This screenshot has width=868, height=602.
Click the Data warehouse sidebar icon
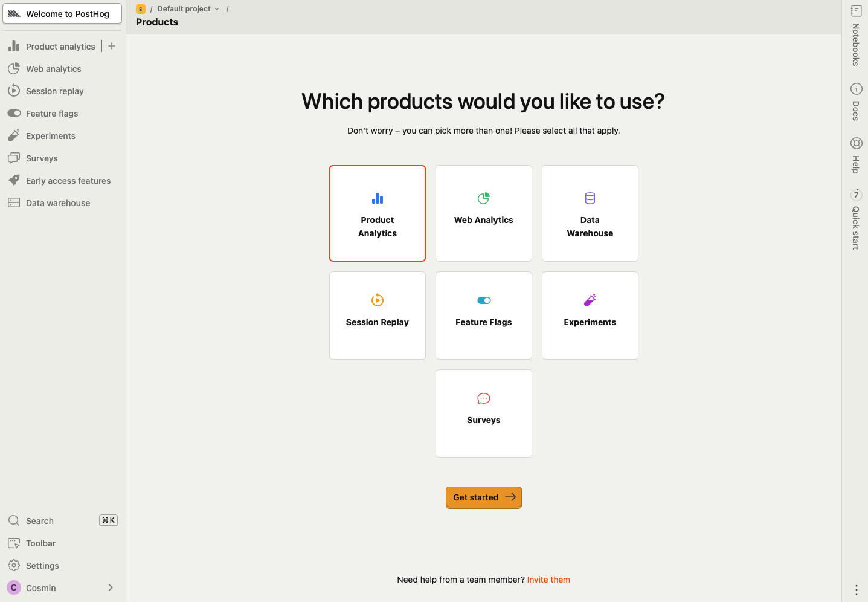point(14,202)
